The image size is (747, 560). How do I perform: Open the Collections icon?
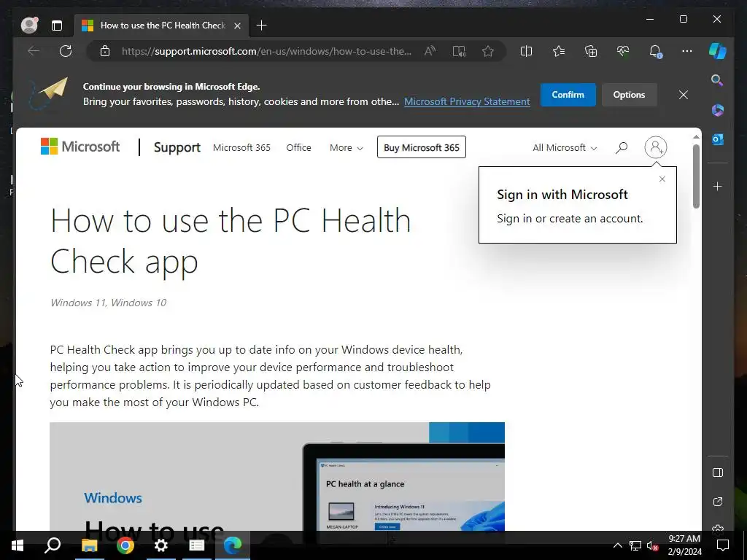pos(591,51)
